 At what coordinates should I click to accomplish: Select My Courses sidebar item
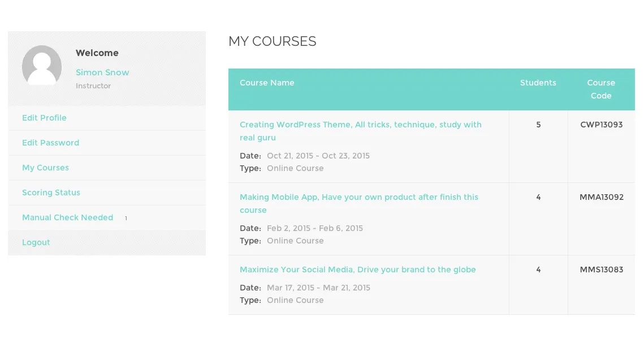45,168
